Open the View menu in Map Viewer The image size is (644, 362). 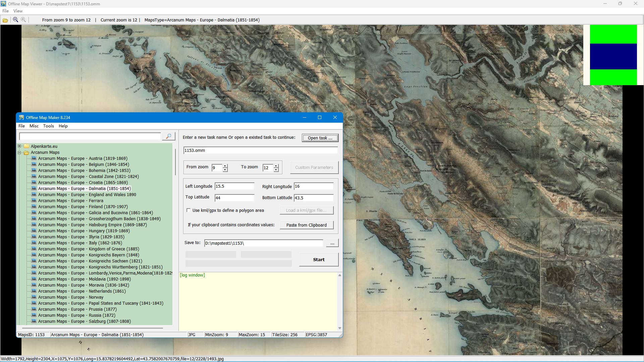[x=18, y=11]
